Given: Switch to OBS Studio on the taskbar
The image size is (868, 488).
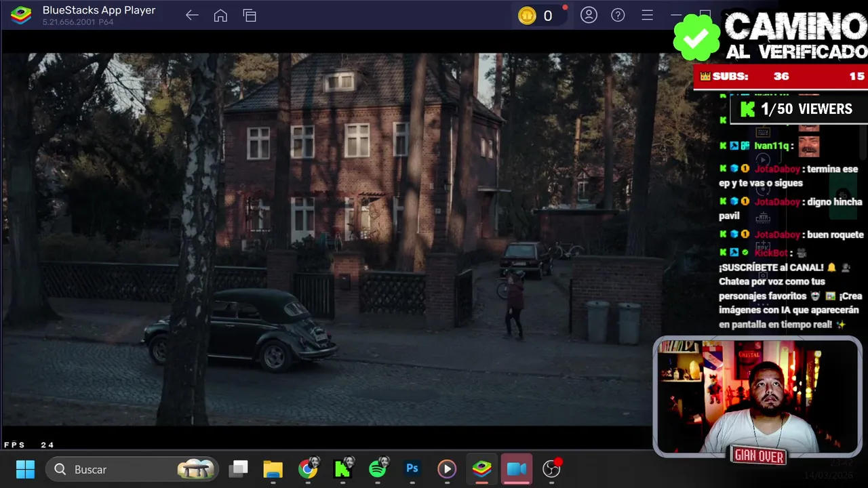Looking at the screenshot, I should (x=552, y=469).
